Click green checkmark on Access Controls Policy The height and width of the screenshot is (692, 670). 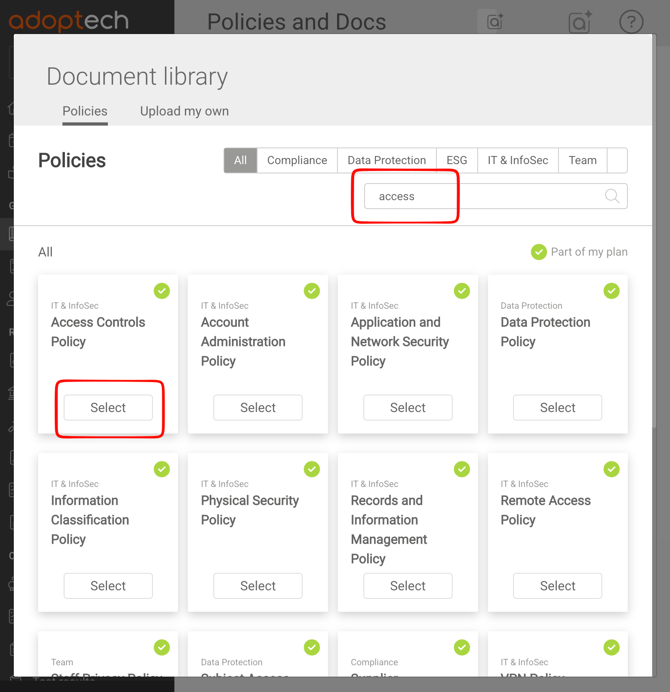pyautogui.click(x=162, y=291)
